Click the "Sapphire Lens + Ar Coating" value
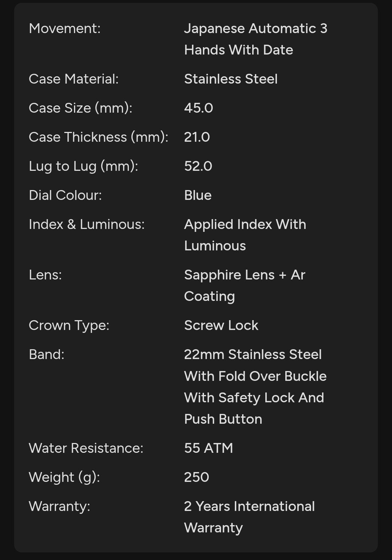Screen dimensions: 392x560 (245, 286)
